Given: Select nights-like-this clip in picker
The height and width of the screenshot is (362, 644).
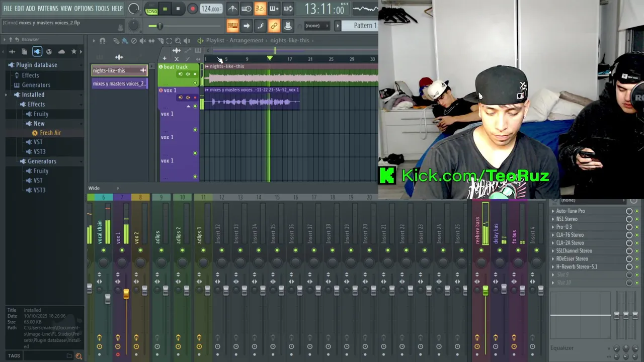Looking at the screenshot, I should coord(120,70).
